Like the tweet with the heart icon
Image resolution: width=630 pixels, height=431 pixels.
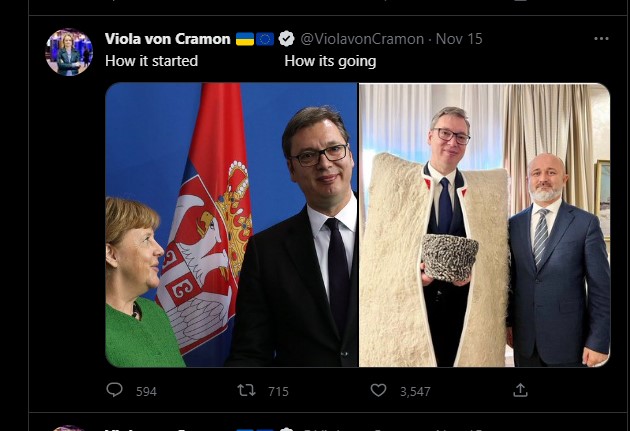click(378, 390)
